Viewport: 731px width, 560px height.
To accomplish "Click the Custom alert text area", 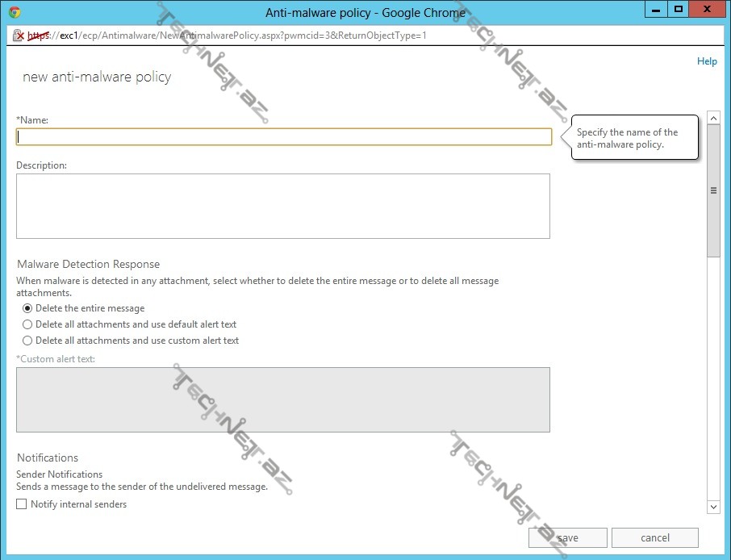I will click(283, 399).
